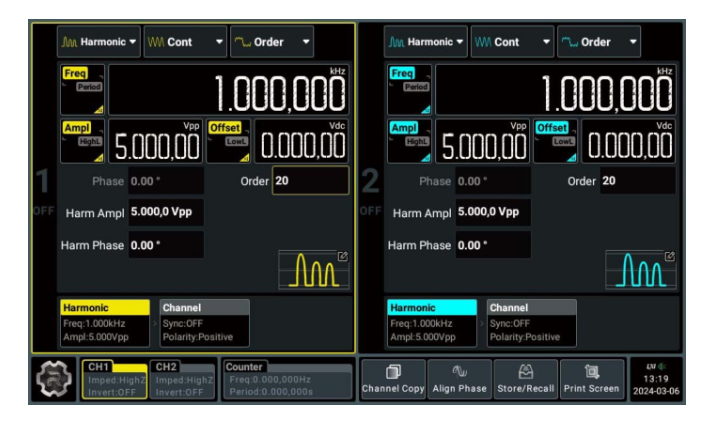Open channel 2 Cont mode dropdown

point(512,42)
